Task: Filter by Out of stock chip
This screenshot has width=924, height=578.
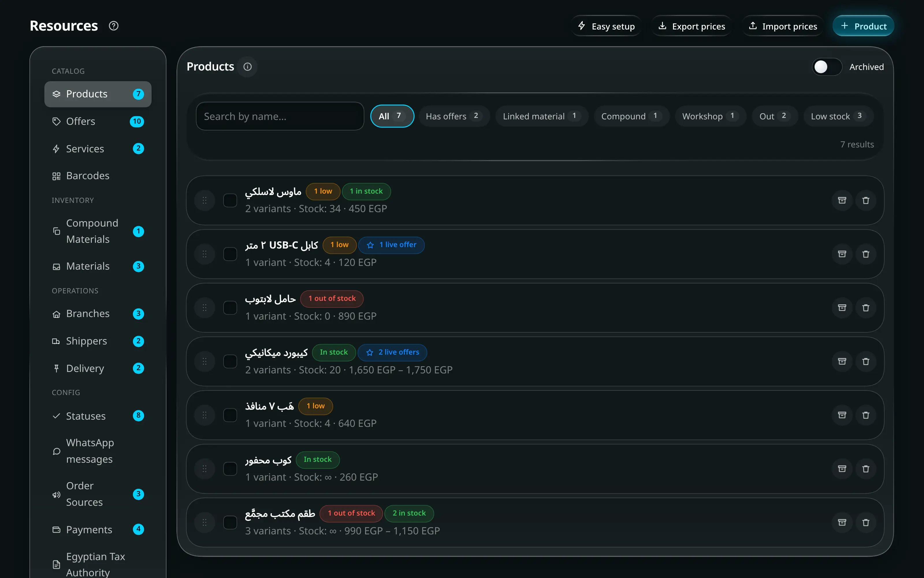Action: (775, 116)
